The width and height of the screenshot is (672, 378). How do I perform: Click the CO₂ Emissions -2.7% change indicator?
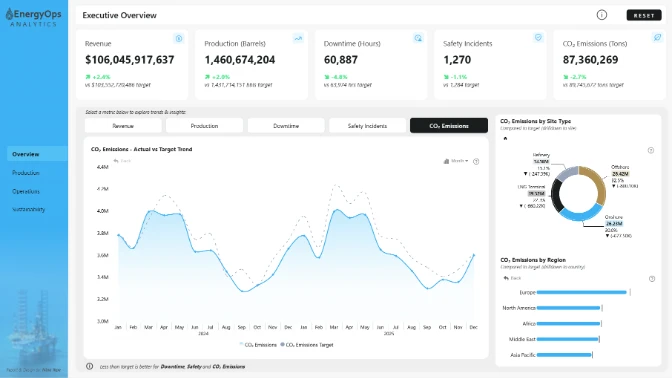[x=575, y=77]
